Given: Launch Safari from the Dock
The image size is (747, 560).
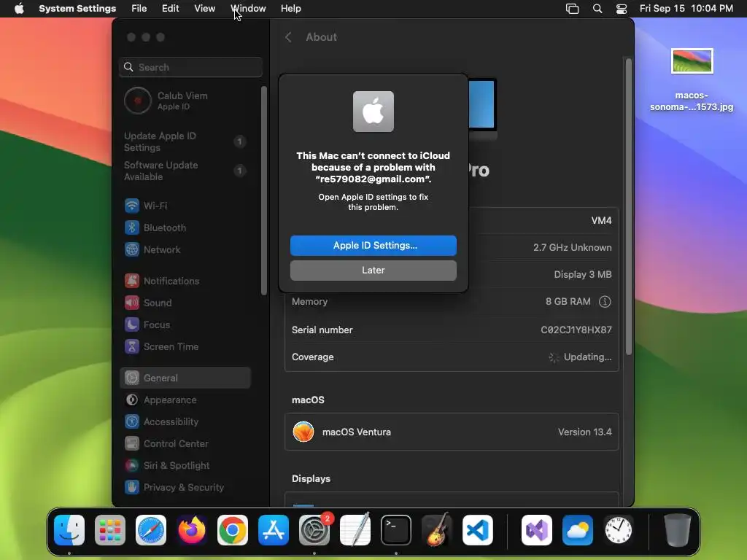Looking at the screenshot, I should 151,530.
